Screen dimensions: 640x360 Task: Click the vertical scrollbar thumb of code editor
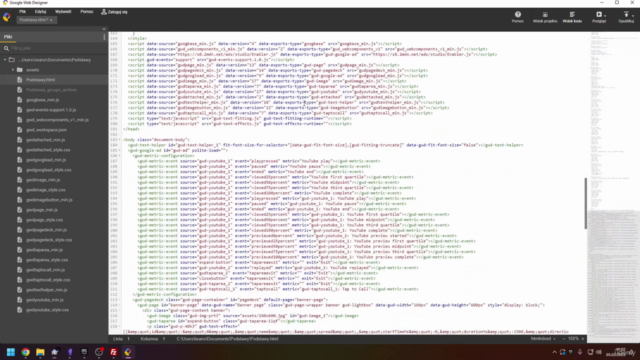tap(586, 203)
